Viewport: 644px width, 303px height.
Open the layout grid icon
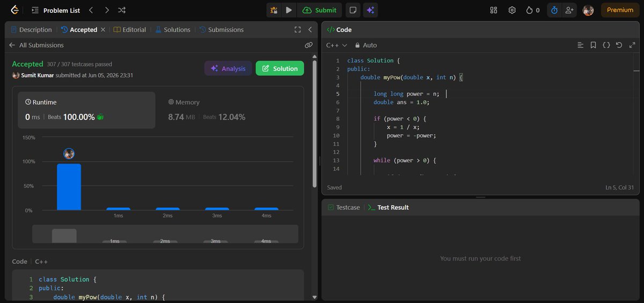click(x=494, y=10)
